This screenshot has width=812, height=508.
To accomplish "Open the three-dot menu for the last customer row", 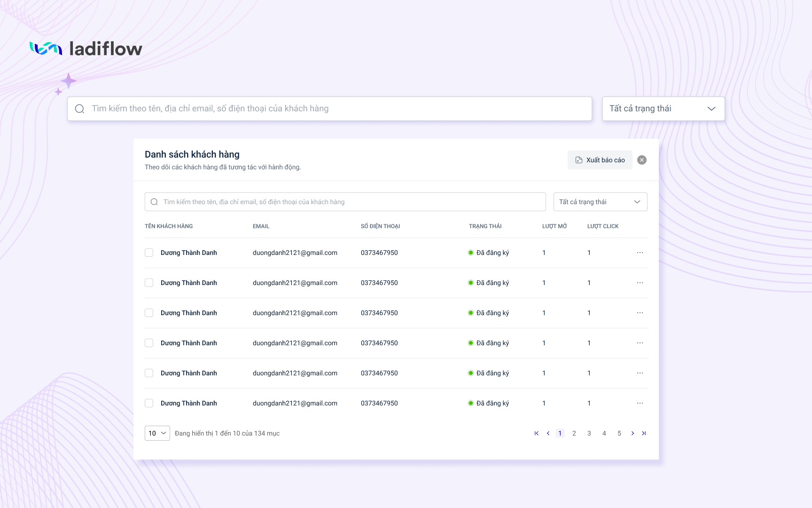I will [x=640, y=403].
